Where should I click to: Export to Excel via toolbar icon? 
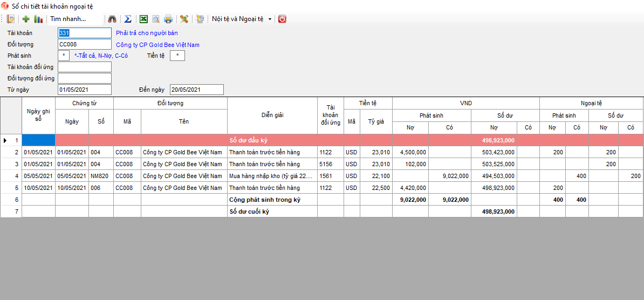143,19
